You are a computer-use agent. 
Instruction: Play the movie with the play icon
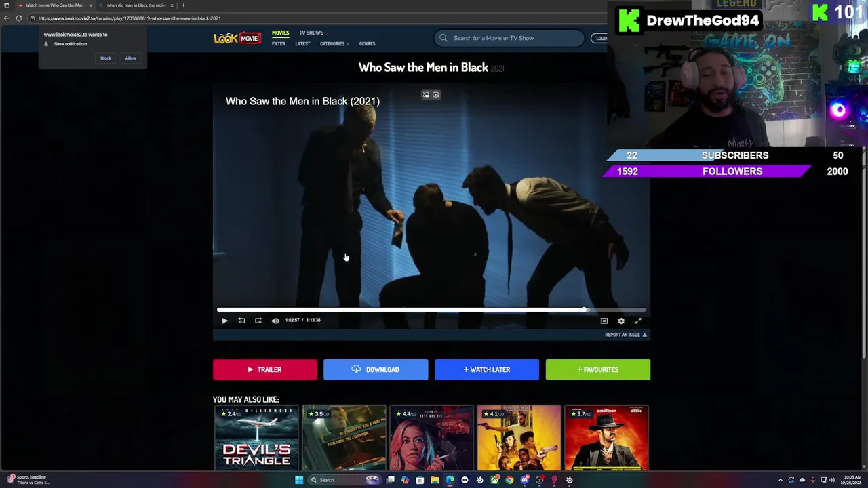tap(224, 321)
